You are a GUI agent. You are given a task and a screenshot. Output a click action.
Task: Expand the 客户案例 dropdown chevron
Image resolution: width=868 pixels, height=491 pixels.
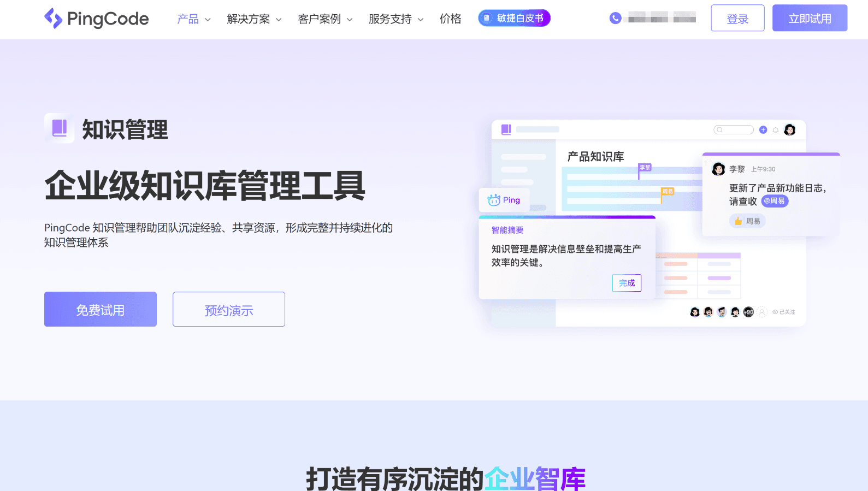click(x=350, y=20)
